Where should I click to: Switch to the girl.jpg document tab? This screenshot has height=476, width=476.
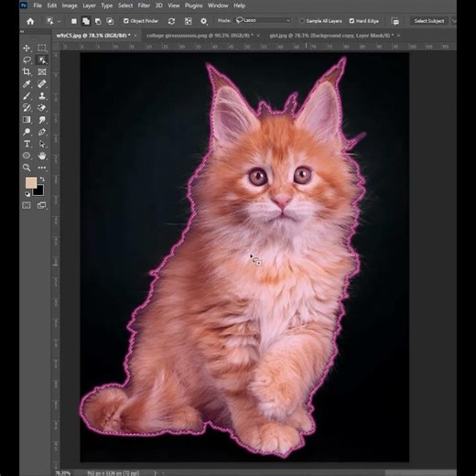[331, 36]
